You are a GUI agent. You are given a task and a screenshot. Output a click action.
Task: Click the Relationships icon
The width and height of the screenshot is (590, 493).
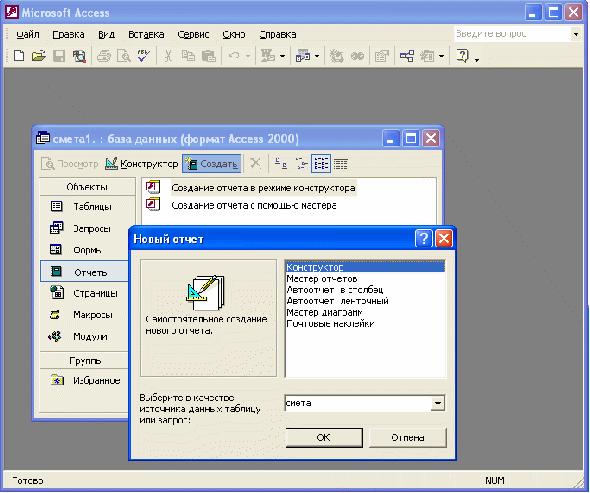(x=407, y=56)
